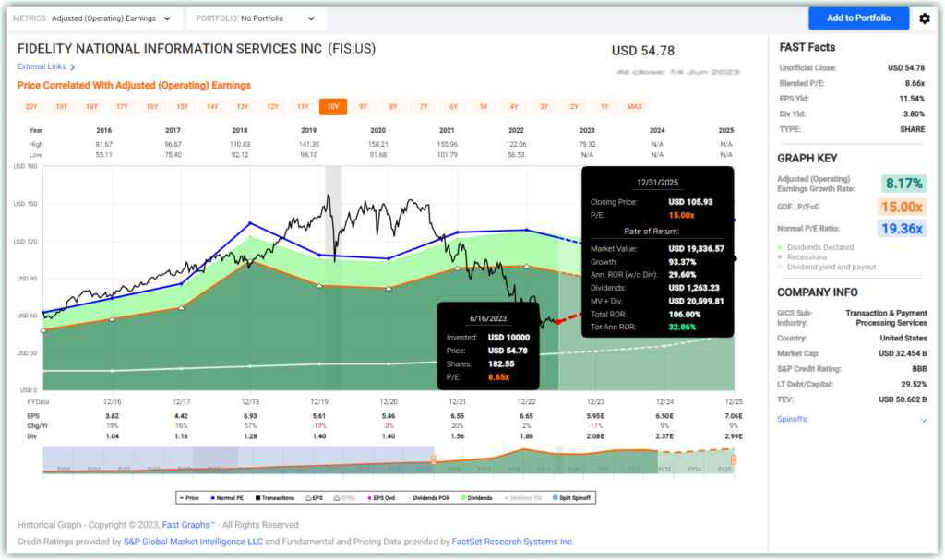This screenshot has width=945, height=560.
Task: Select the 15Y time range
Action: click(182, 107)
